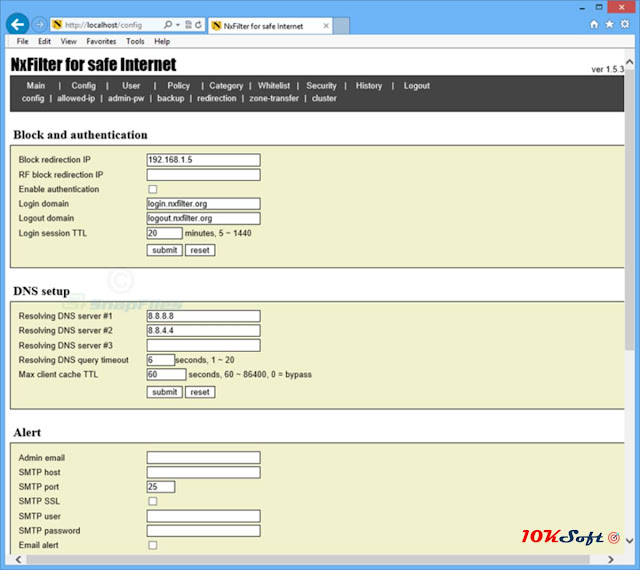
Task: Go to the Main navigation link
Action: pos(36,86)
